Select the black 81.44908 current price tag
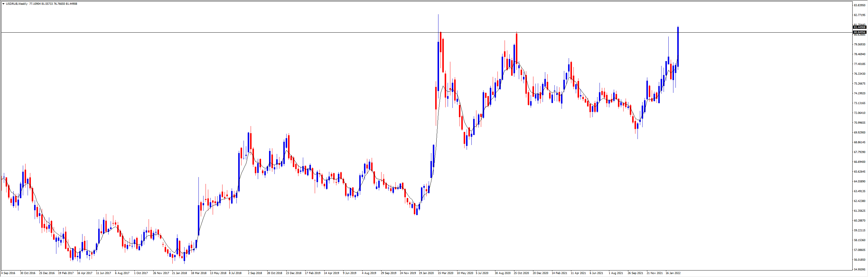 click(x=860, y=27)
